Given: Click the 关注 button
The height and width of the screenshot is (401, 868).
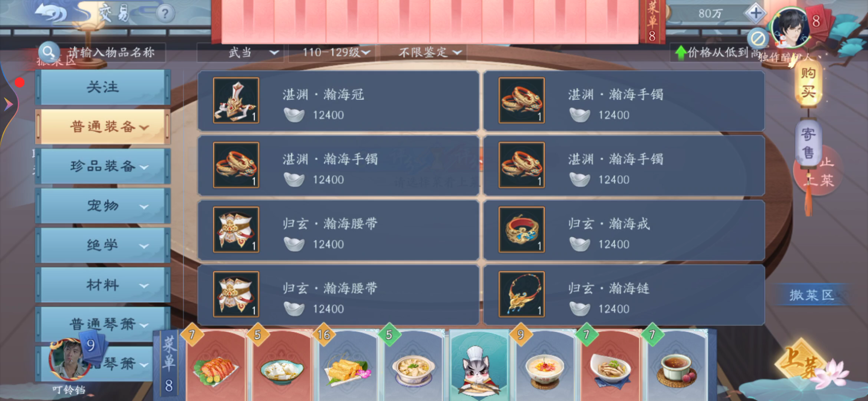Looking at the screenshot, I should point(103,88).
